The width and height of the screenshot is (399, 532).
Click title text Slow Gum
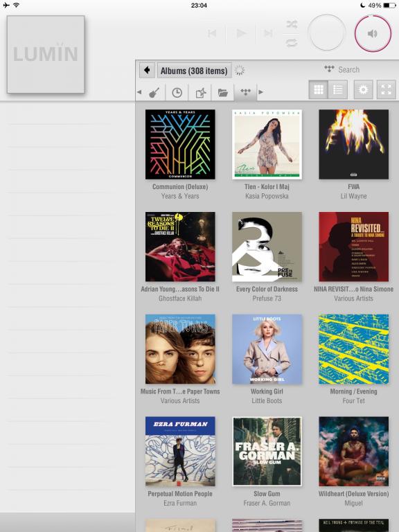(267, 494)
